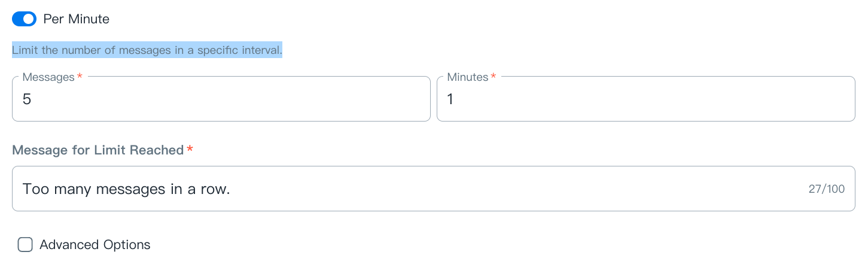Click the highlighted message limit description
Viewport: 868px width, 273px height.
point(147,50)
